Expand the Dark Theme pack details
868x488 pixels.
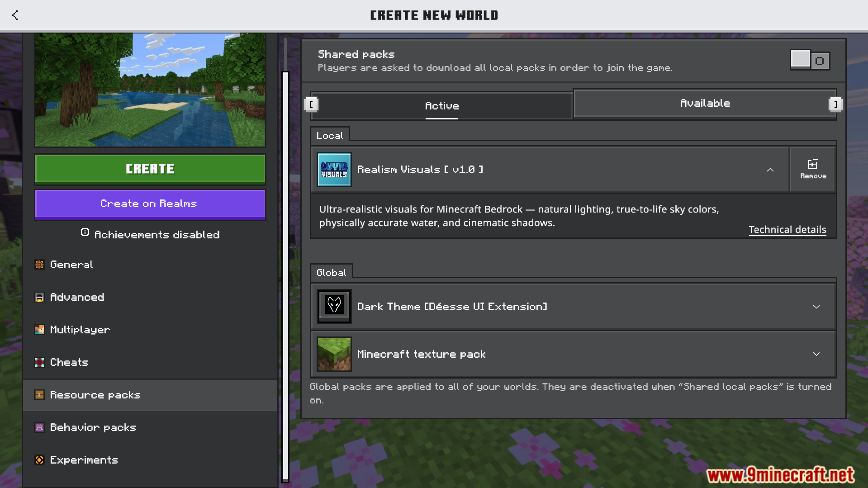tap(816, 307)
